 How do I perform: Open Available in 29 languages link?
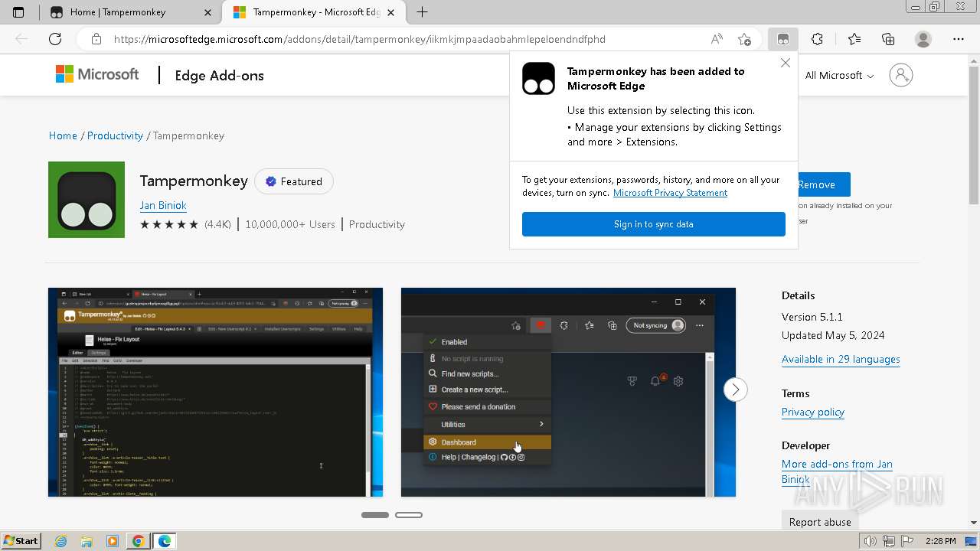point(841,359)
